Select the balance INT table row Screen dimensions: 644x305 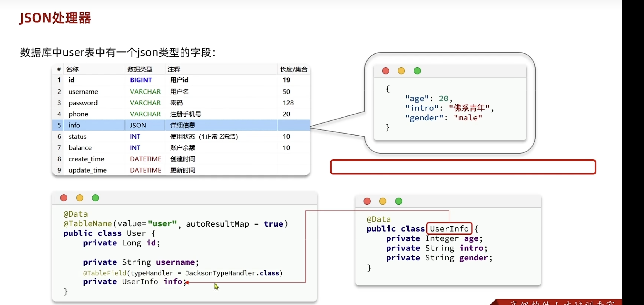click(x=181, y=148)
